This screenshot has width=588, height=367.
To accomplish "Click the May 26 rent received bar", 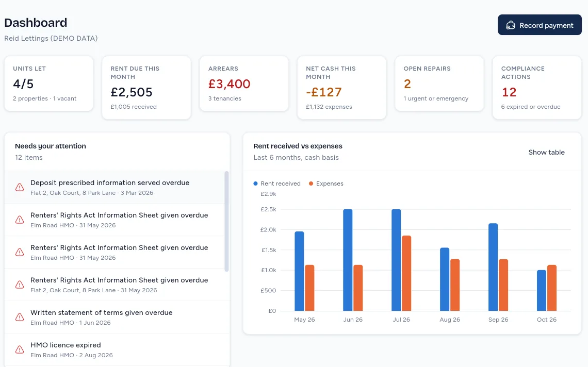I will (x=299, y=271).
